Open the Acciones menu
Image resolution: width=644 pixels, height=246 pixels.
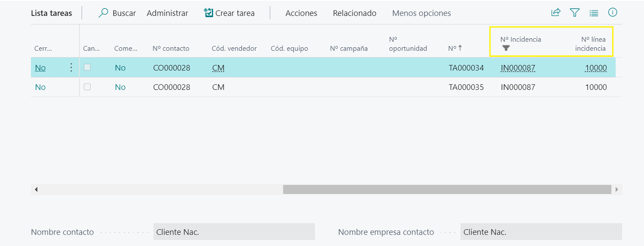coord(301,13)
